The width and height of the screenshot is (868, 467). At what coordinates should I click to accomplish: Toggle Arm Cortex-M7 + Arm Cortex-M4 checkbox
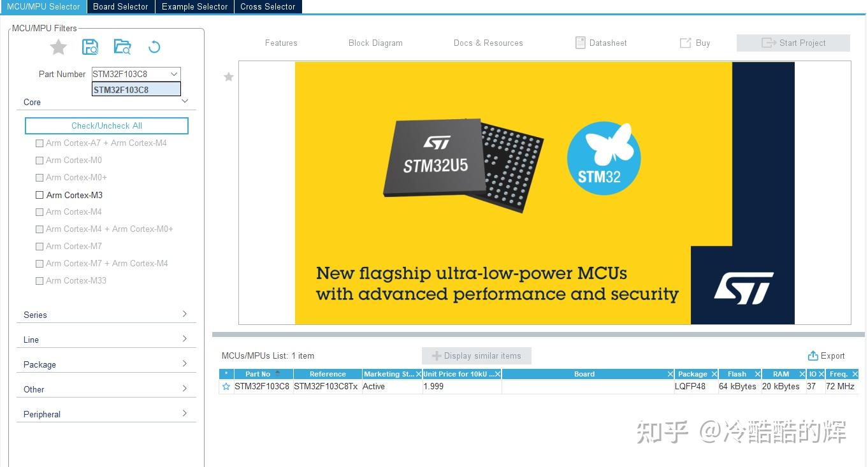coord(40,264)
